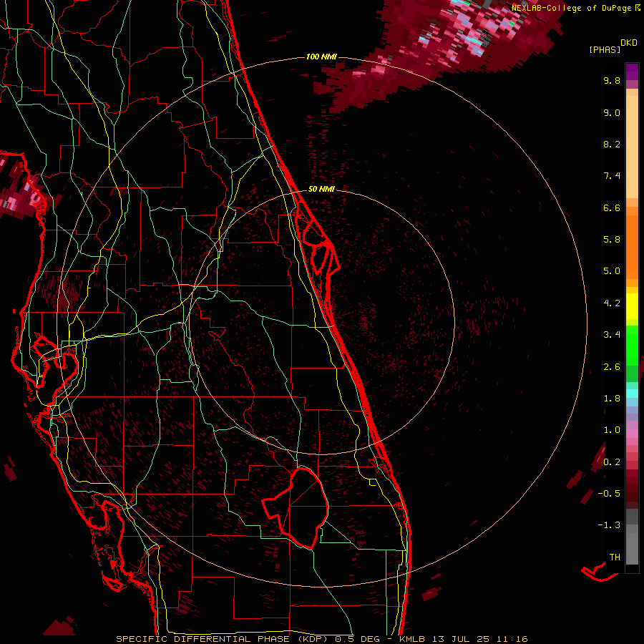Click the yellow segment of the color scale
Image resolution: width=644 pixels, height=644 pixels.
coord(632,306)
